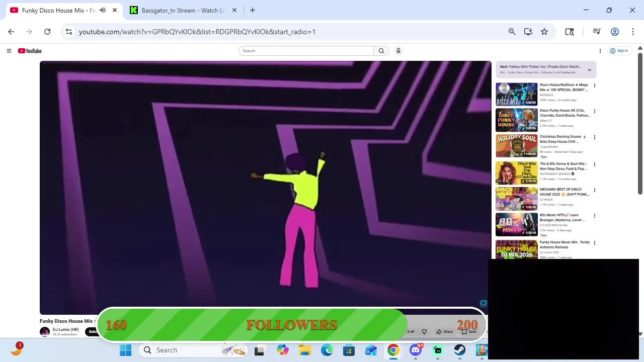Viewport: 644px width, 362px height.
Task: Focus the YouTube search input field
Action: click(306, 51)
